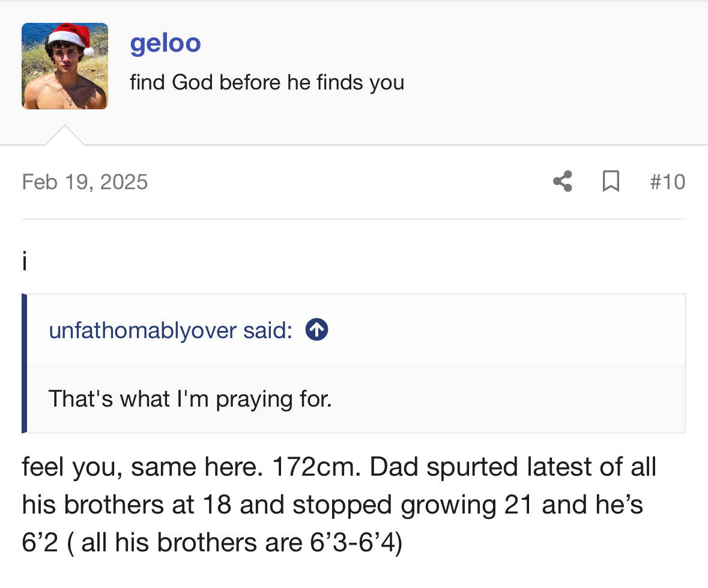This screenshot has width=708, height=588.
Task: Open the #10 post permalink
Action: [667, 181]
